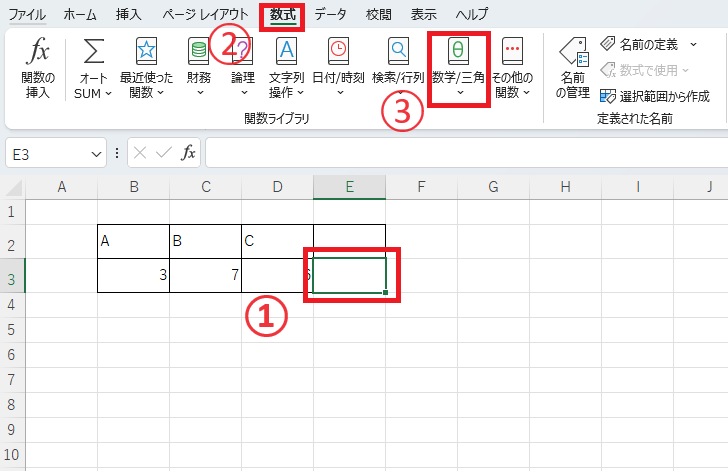Click the fx icon beside formula bar
This screenshot has height=471, width=728.
(x=188, y=152)
